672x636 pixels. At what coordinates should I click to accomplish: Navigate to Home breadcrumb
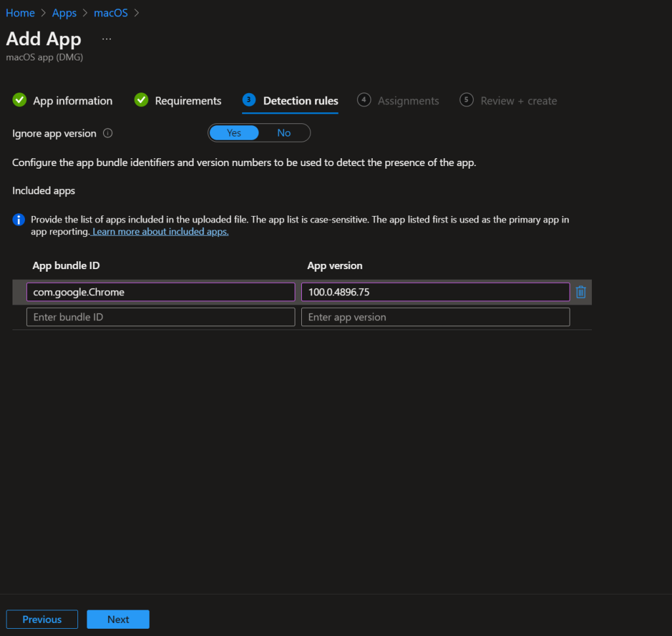20,13
